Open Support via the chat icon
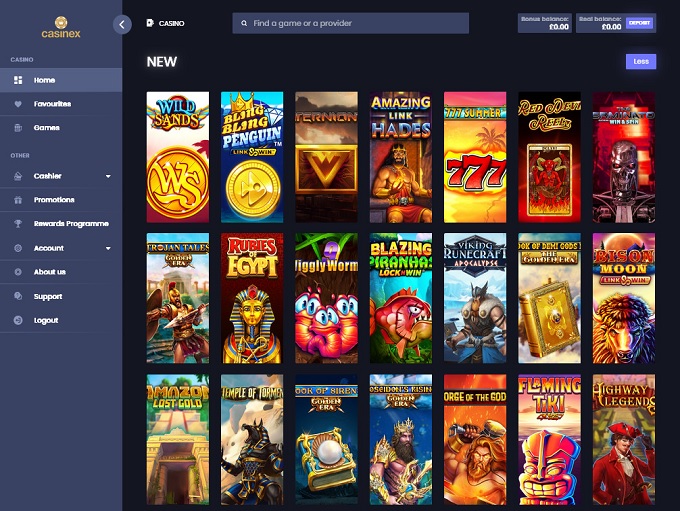 tap(18, 296)
